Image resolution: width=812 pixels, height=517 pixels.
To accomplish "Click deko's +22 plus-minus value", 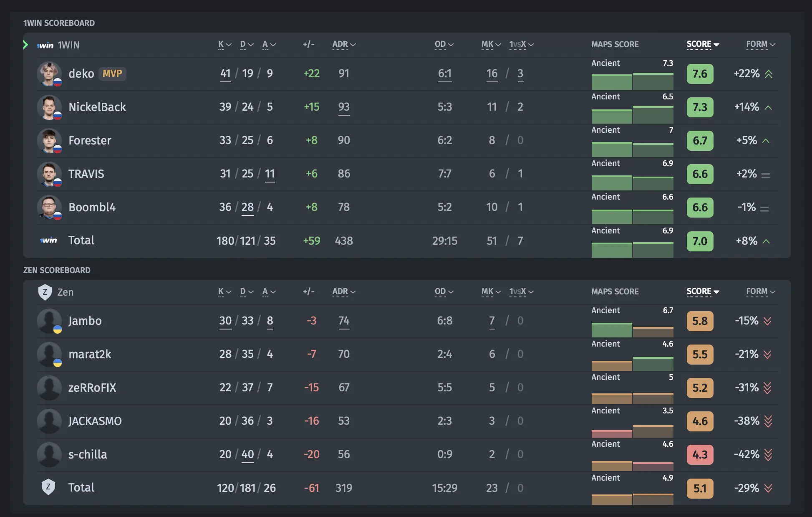I will [x=311, y=73].
